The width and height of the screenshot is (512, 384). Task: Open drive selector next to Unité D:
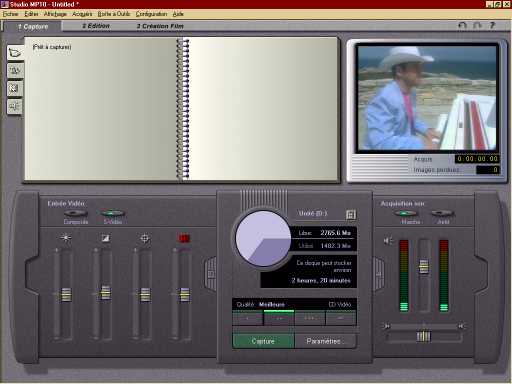pos(351,214)
